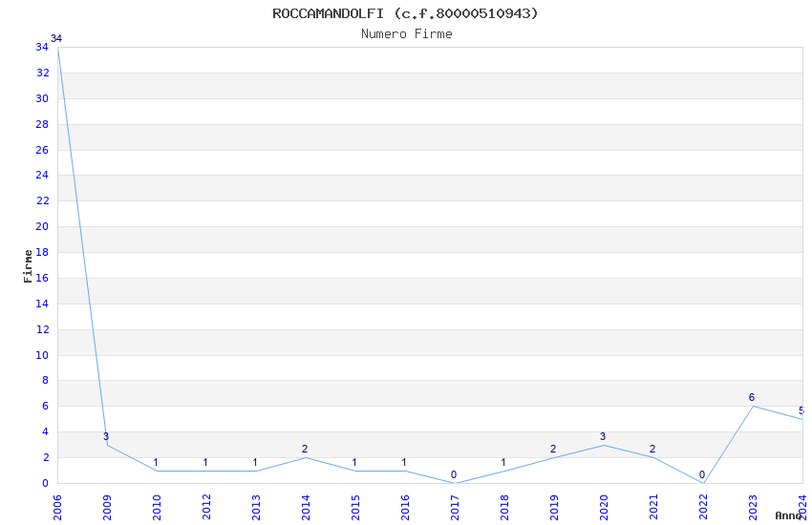This screenshot has width=812, height=525.
Task: Click the y-axis tick label 26
Action: [42, 150]
